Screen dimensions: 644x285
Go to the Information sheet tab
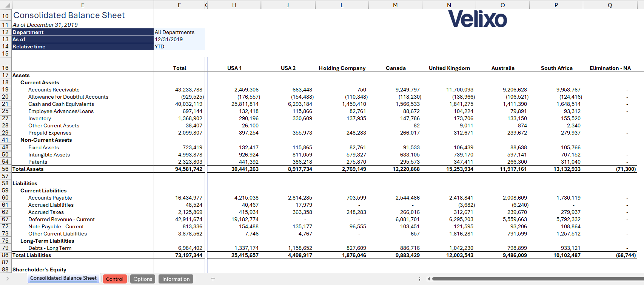click(x=176, y=279)
